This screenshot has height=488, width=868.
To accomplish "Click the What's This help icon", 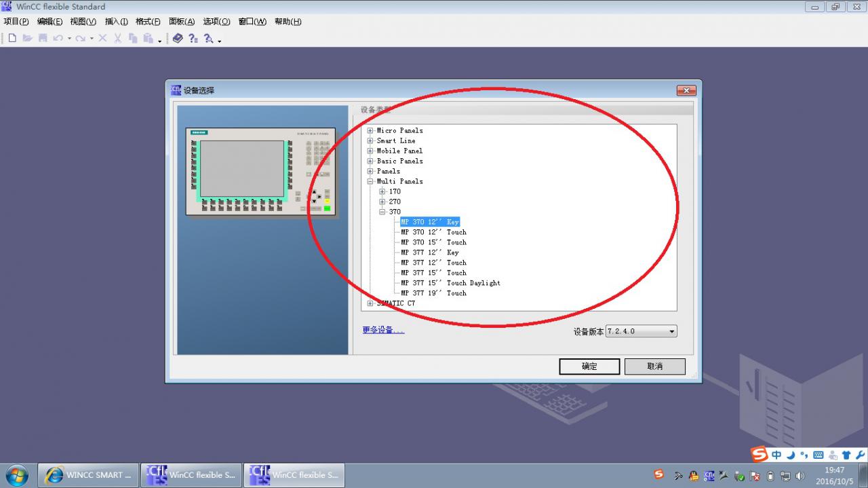I will [x=193, y=39].
